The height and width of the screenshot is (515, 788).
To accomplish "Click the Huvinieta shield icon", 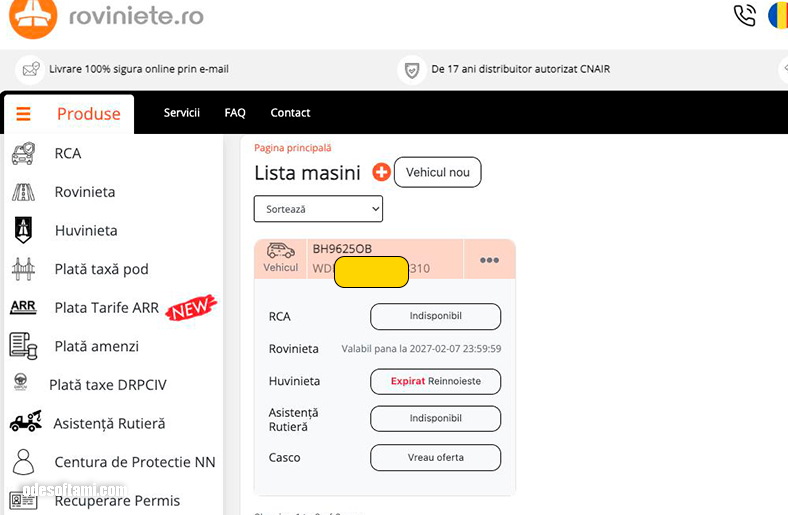I will click(x=23, y=230).
